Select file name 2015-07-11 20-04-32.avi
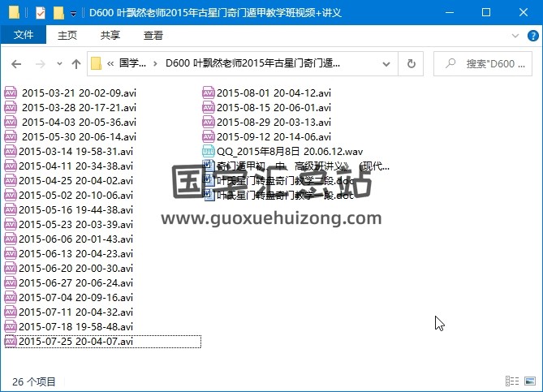 point(75,312)
